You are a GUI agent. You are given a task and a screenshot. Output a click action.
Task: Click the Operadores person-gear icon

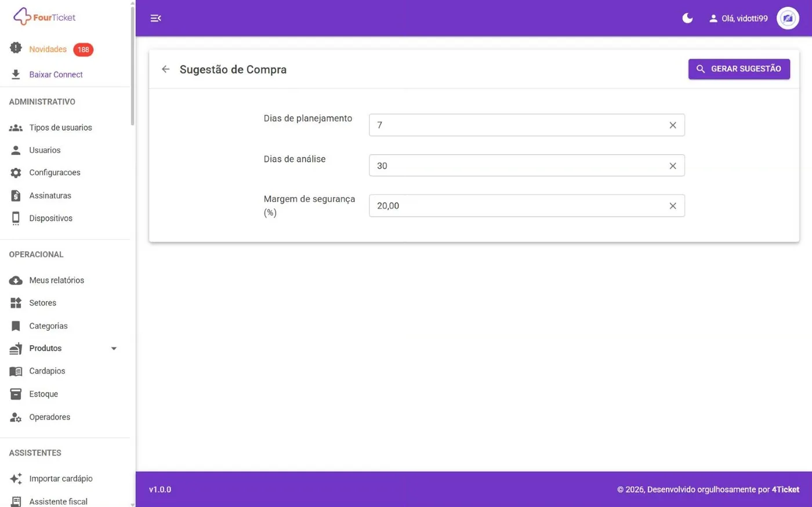(16, 417)
